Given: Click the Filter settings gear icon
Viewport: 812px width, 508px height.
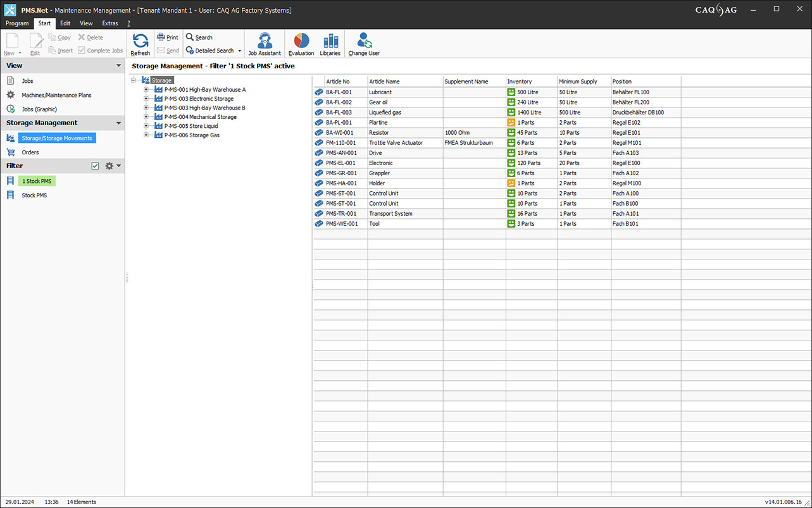Looking at the screenshot, I should pyautogui.click(x=109, y=166).
